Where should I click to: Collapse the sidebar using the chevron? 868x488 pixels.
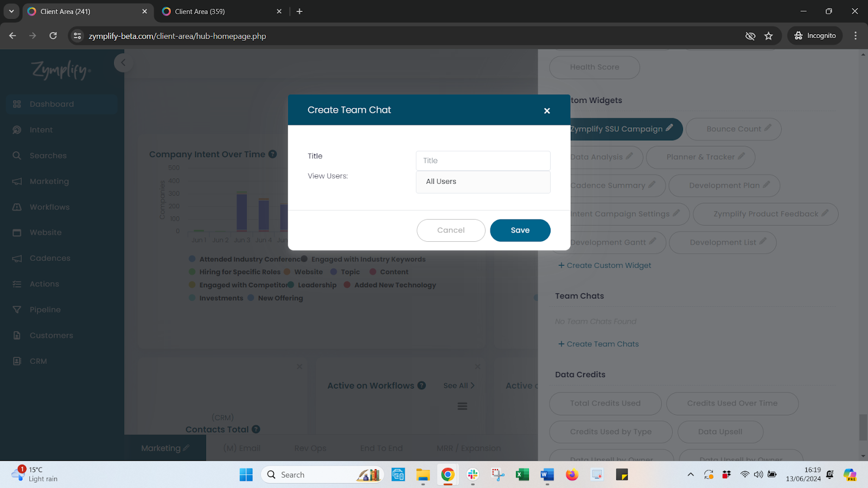tap(124, 62)
